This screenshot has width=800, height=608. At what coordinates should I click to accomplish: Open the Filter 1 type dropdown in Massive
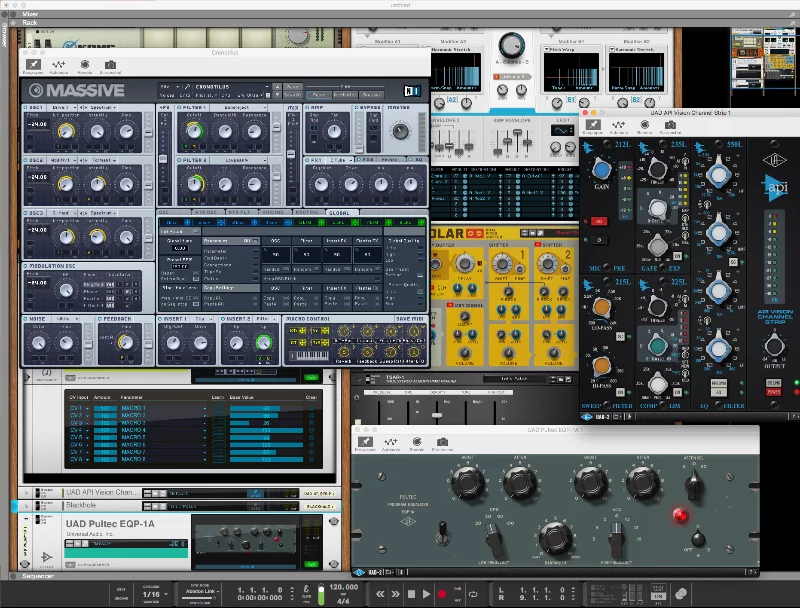coord(245,108)
